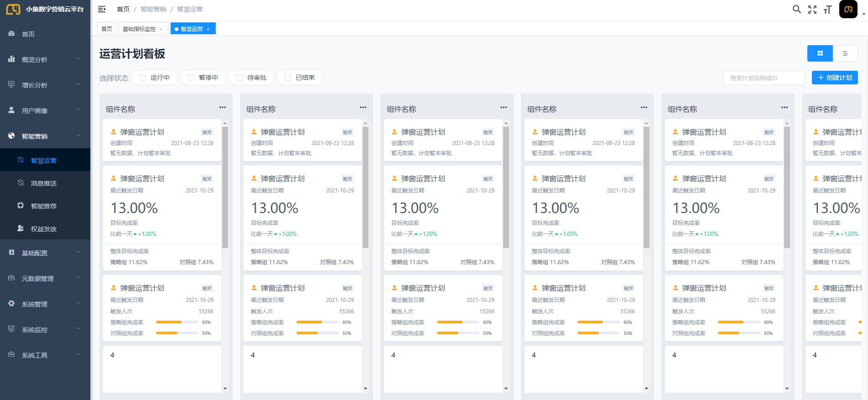
Task: Click 首页 in the left sidebar
Action: 45,34
